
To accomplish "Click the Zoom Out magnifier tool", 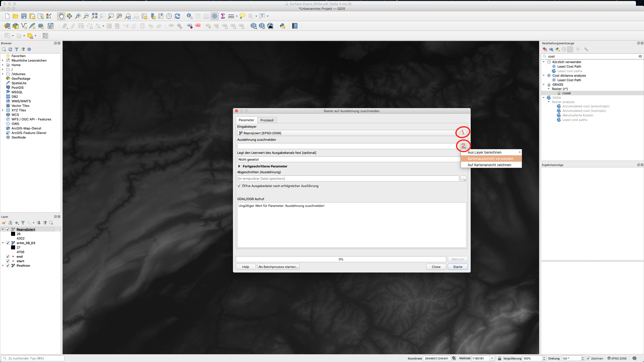I will coord(86,16).
